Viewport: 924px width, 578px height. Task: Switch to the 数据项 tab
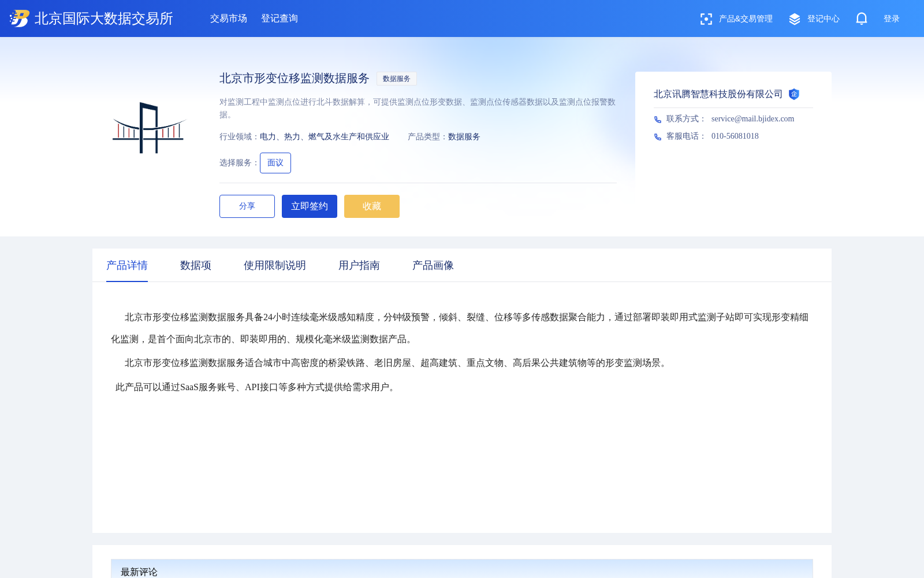(x=196, y=265)
